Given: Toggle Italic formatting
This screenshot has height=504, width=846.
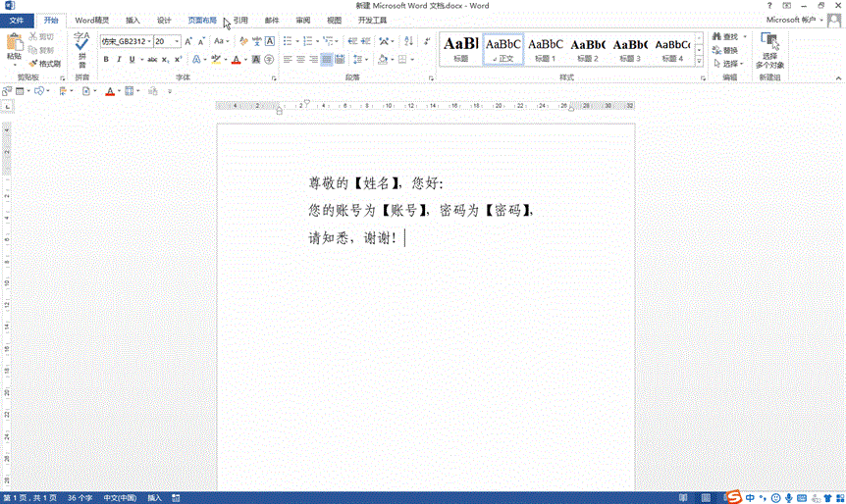Looking at the screenshot, I should (118, 60).
